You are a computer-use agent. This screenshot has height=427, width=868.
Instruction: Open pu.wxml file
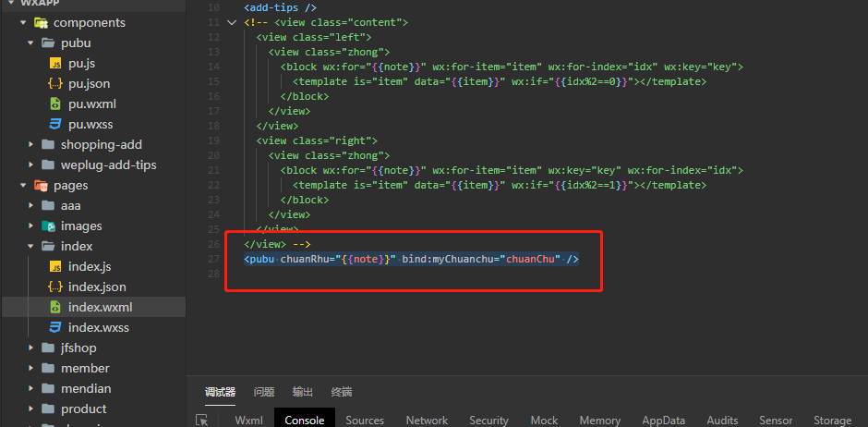click(92, 104)
